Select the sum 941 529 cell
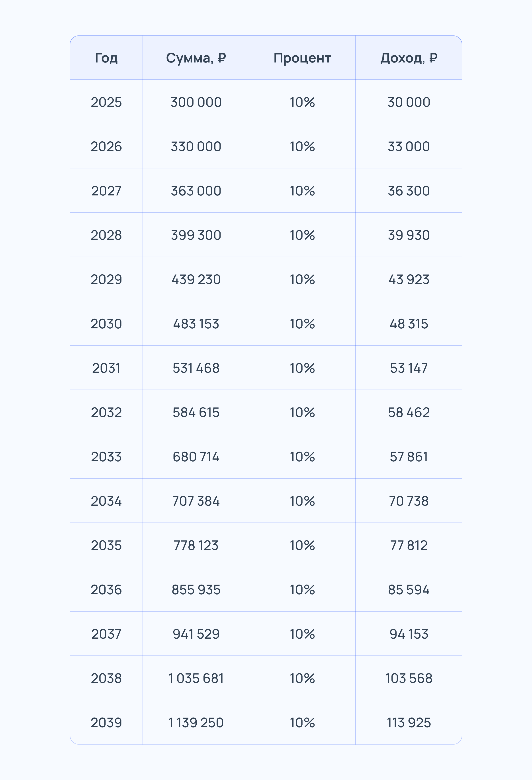 (x=196, y=634)
